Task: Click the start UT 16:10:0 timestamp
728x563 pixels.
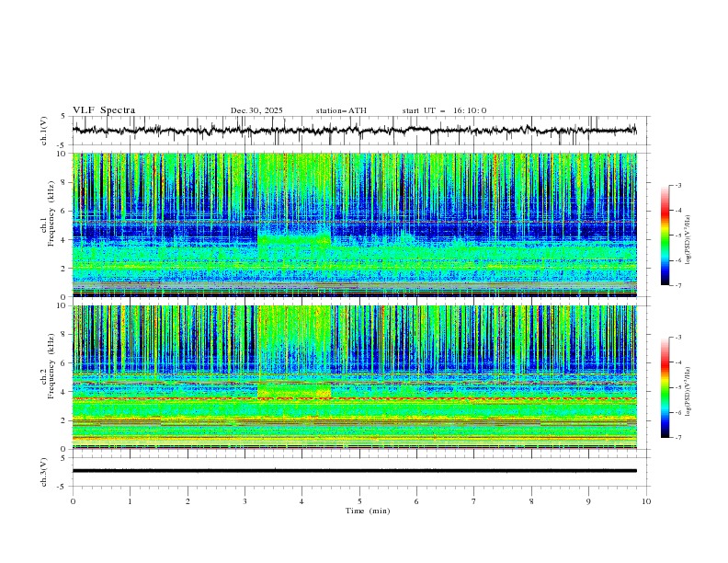Action: pos(444,110)
